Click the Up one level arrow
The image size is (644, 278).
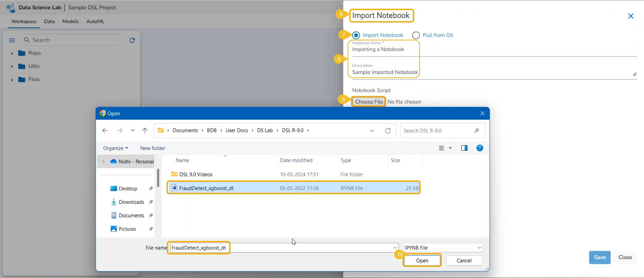pos(145,131)
